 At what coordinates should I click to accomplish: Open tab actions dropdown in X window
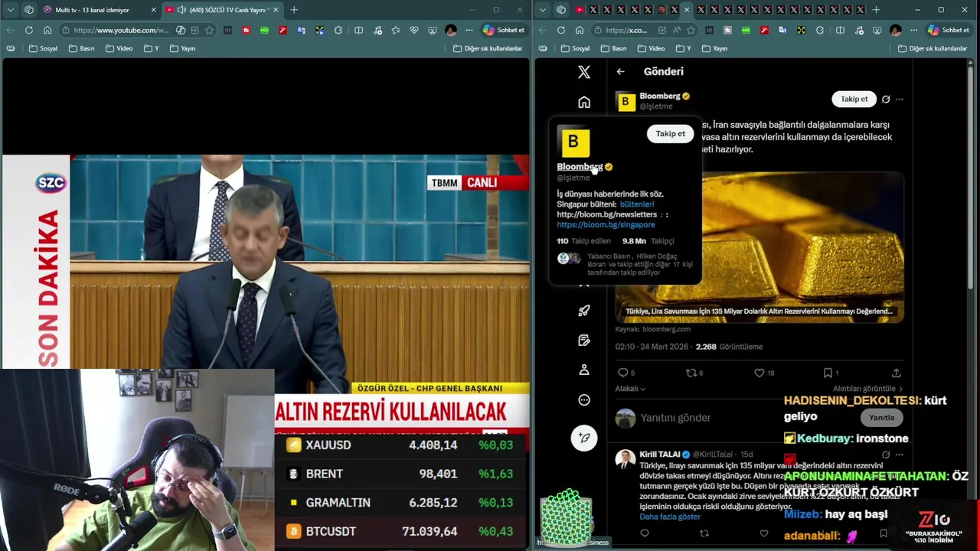pos(543,10)
